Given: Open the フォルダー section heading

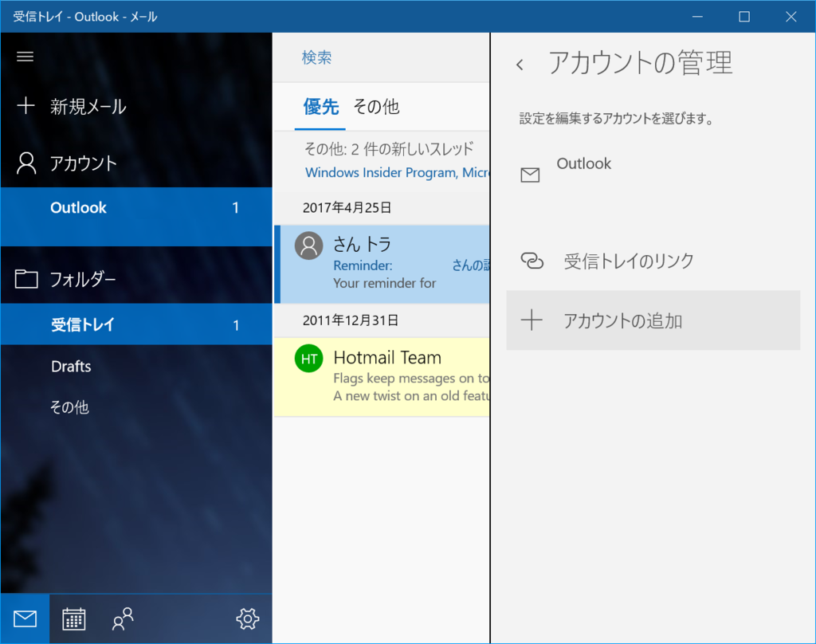Looking at the screenshot, I should click(x=83, y=280).
